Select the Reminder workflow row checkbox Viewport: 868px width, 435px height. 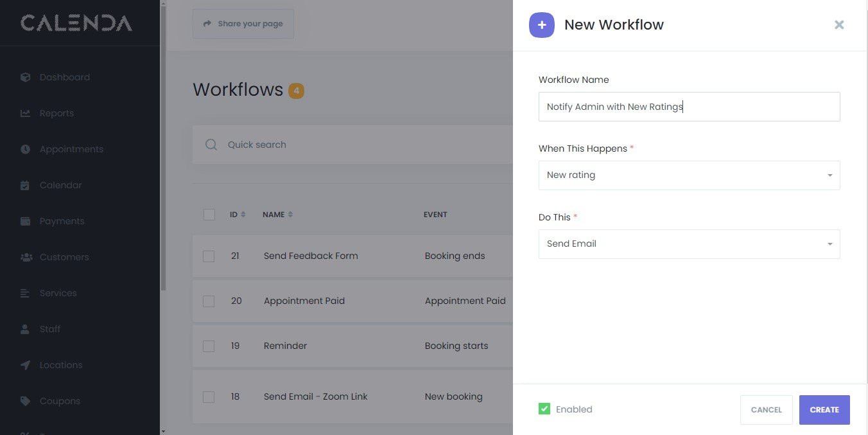(209, 346)
